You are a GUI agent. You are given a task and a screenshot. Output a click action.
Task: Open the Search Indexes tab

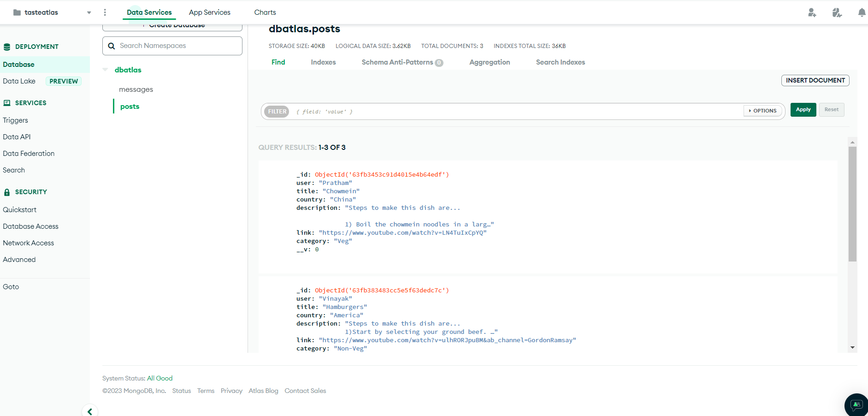pos(560,62)
